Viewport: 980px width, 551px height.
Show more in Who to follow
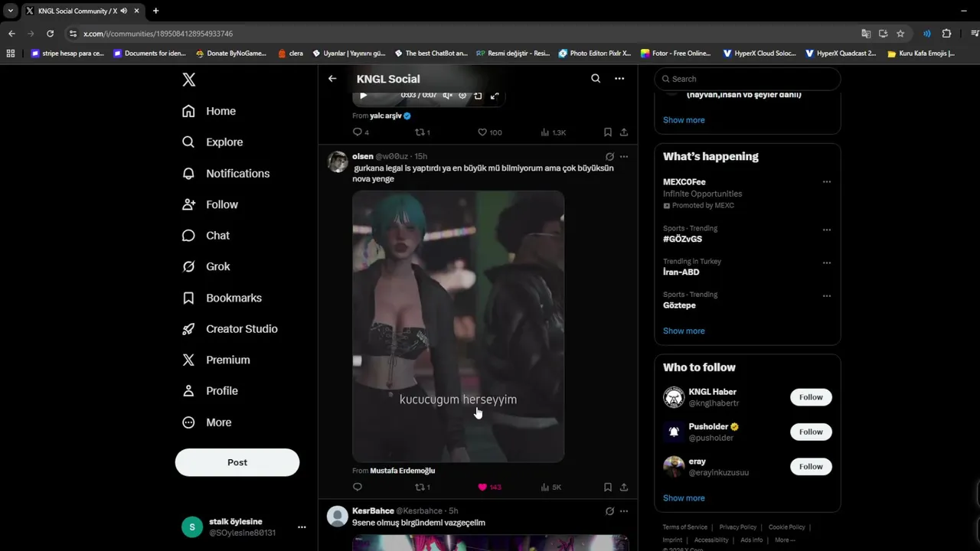[x=684, y=498]
